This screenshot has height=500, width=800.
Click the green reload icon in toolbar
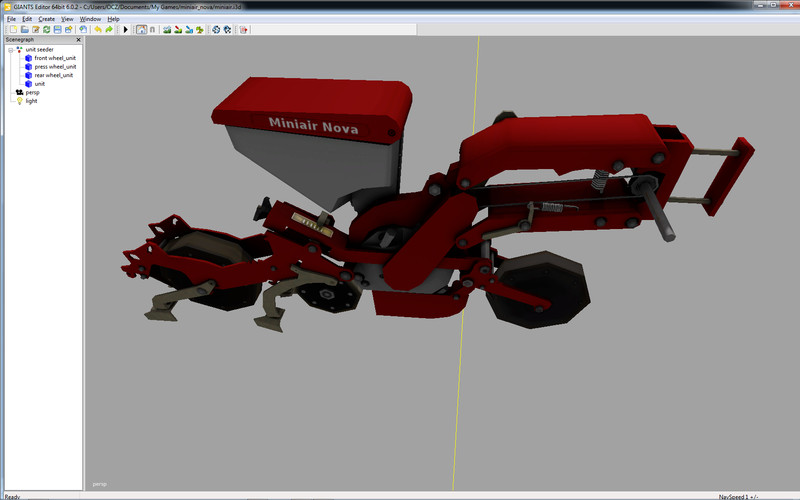click(47, 30)
